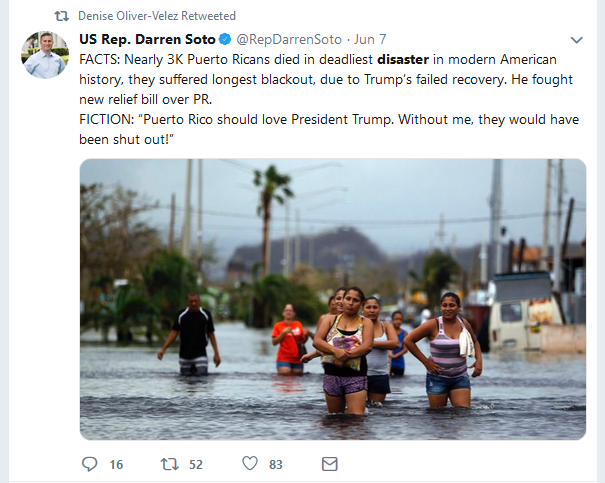Click the retweet count 52
Viewport: 605px width, 483px height.
pyautogui.click(x=196, y=464)
